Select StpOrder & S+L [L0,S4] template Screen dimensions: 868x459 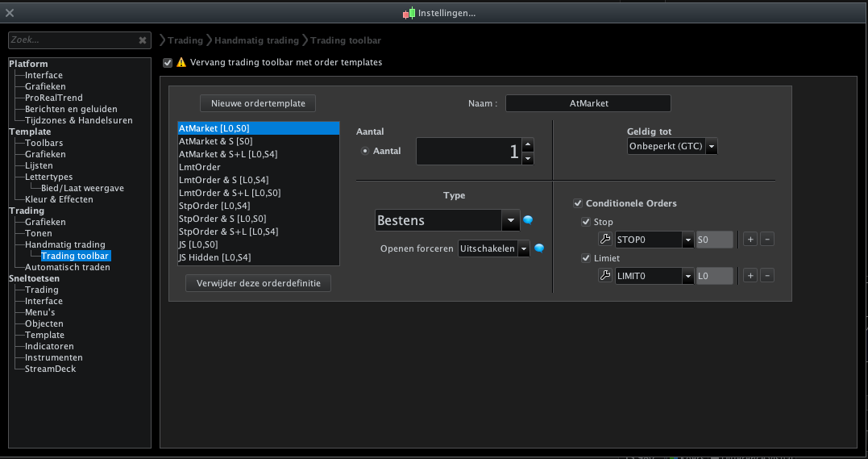pos(259,232)
